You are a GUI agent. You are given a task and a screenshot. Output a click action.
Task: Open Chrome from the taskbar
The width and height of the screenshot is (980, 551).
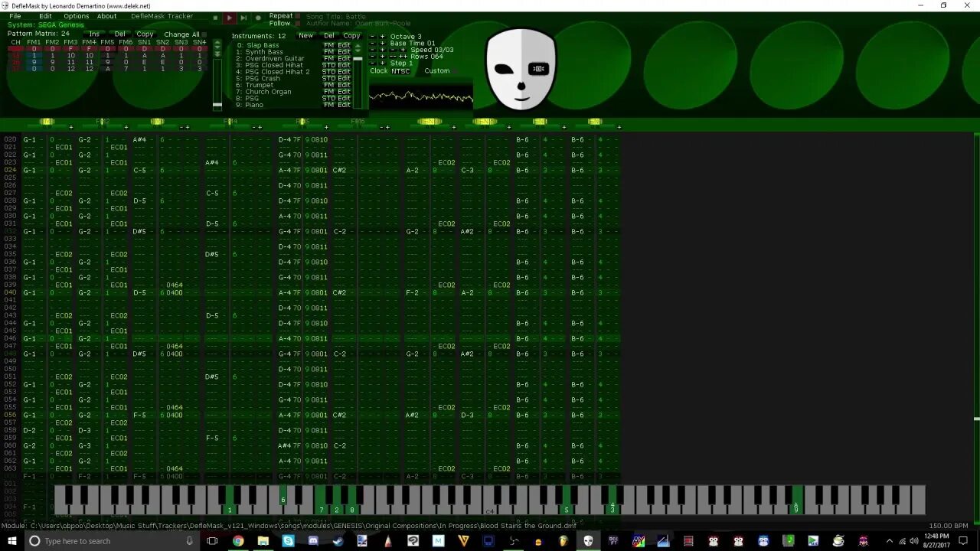click(x=238, y=540)
